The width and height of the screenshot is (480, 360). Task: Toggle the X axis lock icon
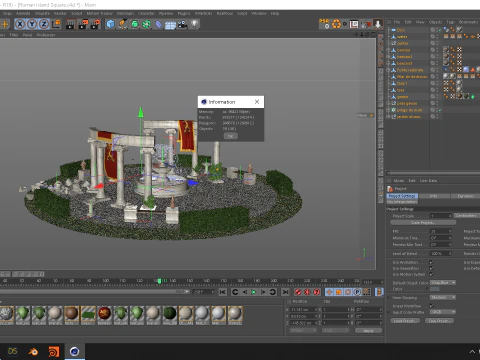[20, 24]
